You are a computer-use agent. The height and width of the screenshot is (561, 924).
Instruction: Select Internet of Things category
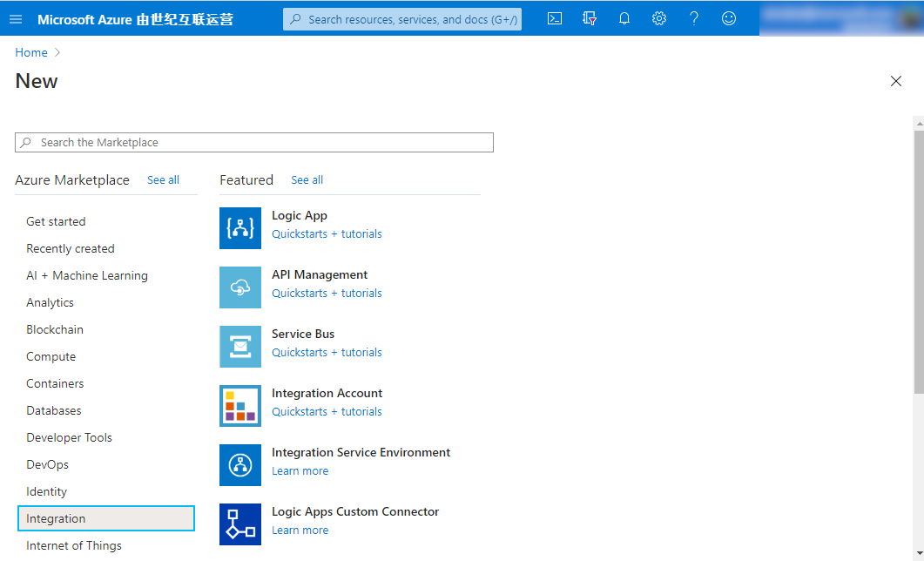click(x=74, y=545)
